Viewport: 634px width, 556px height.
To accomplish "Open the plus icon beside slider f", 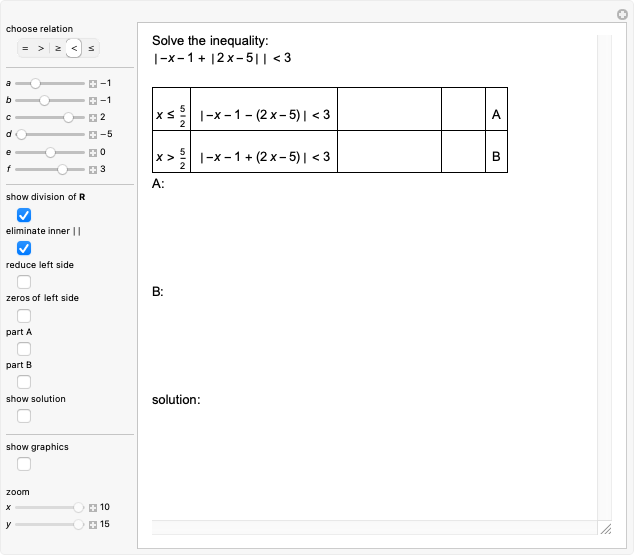I will [x=93, y=169].
